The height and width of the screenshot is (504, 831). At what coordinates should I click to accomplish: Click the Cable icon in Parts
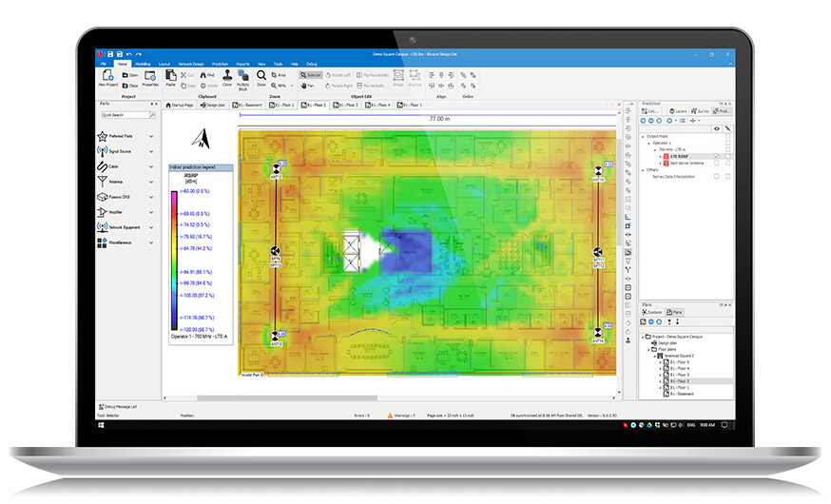[103, 166]
